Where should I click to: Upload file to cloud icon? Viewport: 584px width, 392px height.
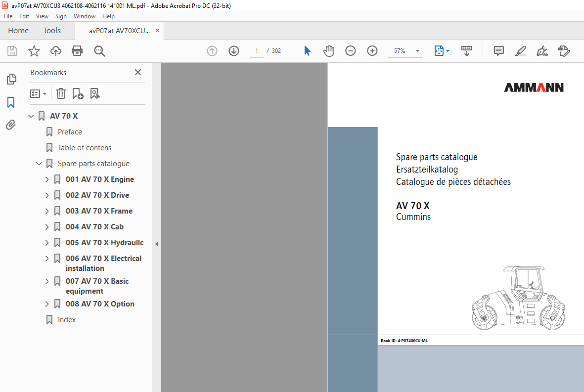(x=56, y=51)
